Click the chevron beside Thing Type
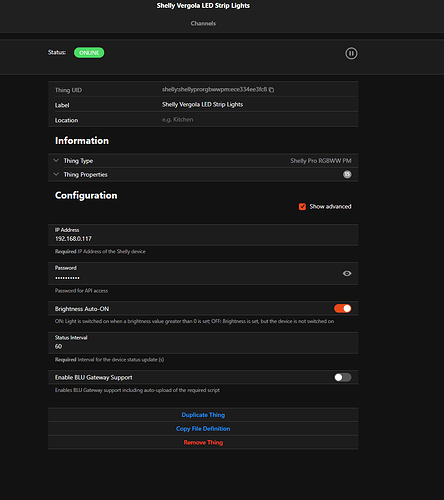Viewport: 444px width, 500px height. pos(56,161)
